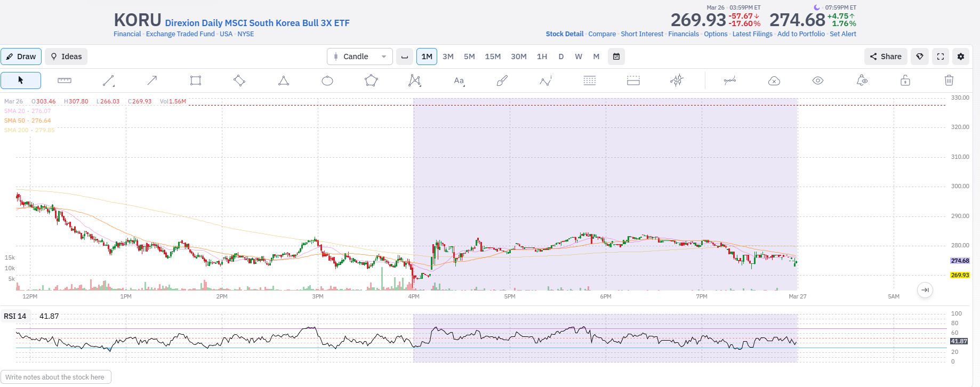Switch to the 5M timeframe
Viewport: 980px width, 387px height.
469,57
